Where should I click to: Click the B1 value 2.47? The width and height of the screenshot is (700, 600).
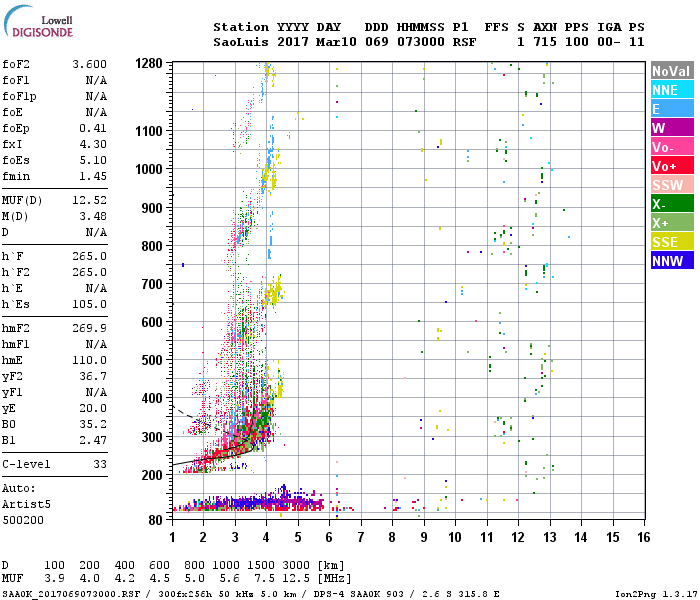click(93, 440)
